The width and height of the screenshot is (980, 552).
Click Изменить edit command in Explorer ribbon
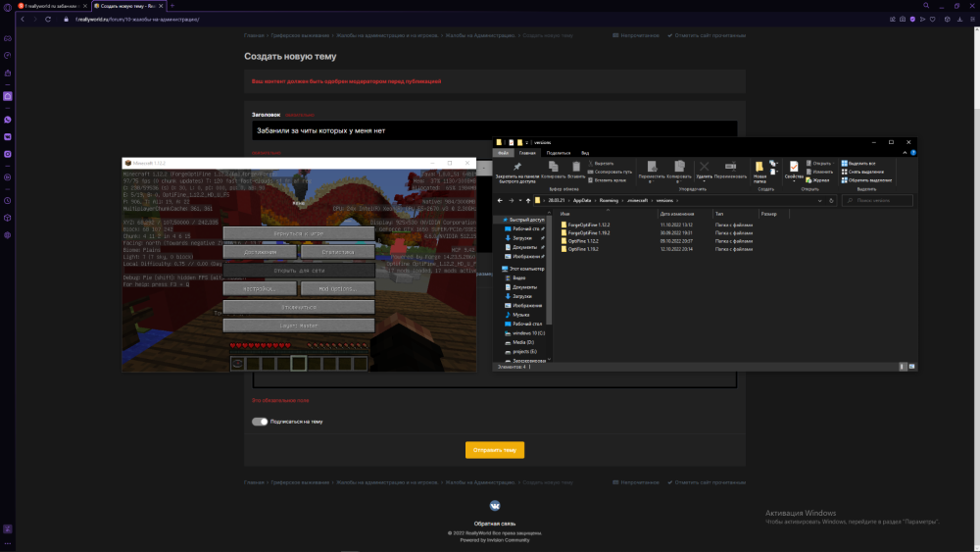point(819,172)
